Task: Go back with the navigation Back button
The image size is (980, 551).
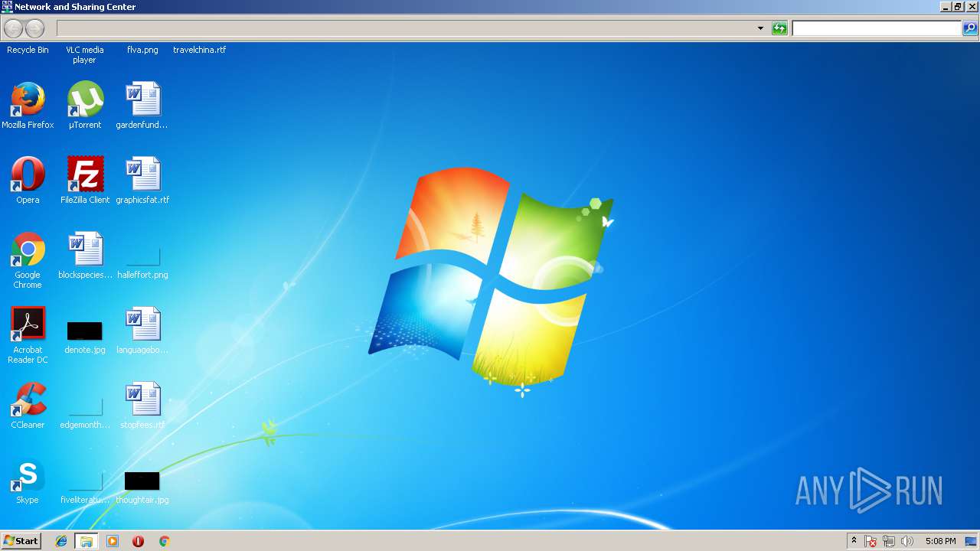Action: pos(13,28)
